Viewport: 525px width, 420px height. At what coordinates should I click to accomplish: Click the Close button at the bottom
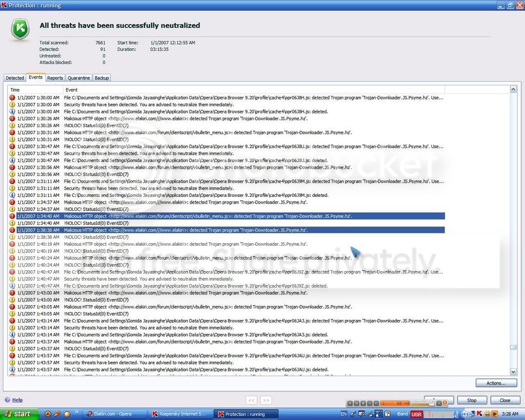[505, 400]
